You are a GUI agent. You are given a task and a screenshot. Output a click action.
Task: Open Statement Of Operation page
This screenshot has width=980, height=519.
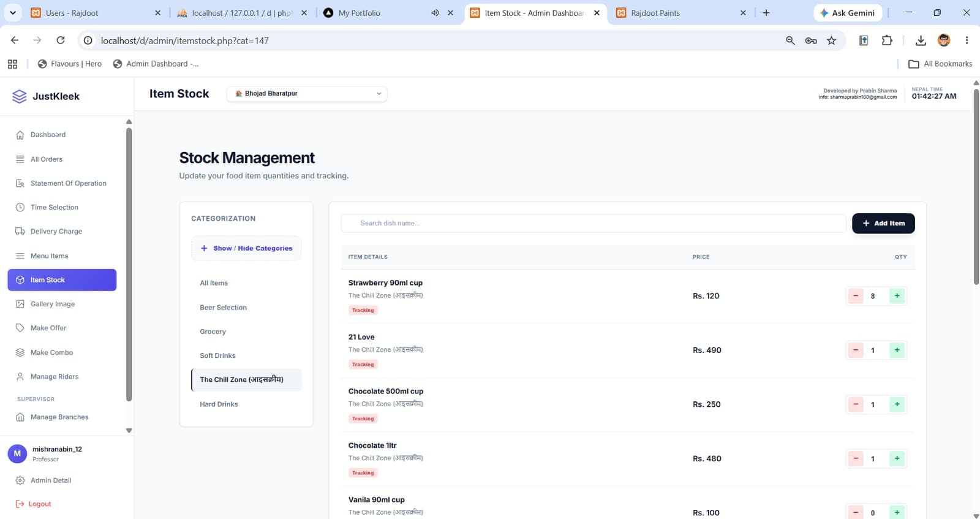coord(62,183)
